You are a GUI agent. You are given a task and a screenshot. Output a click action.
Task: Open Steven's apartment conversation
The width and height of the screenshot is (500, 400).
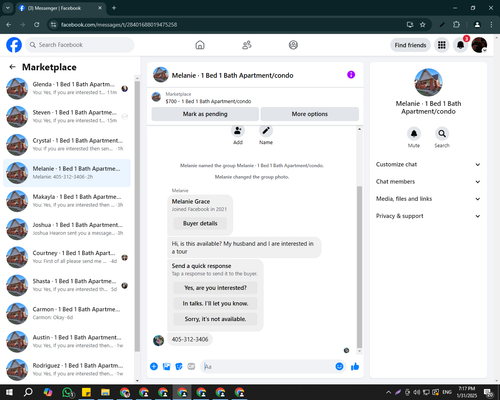67,117
